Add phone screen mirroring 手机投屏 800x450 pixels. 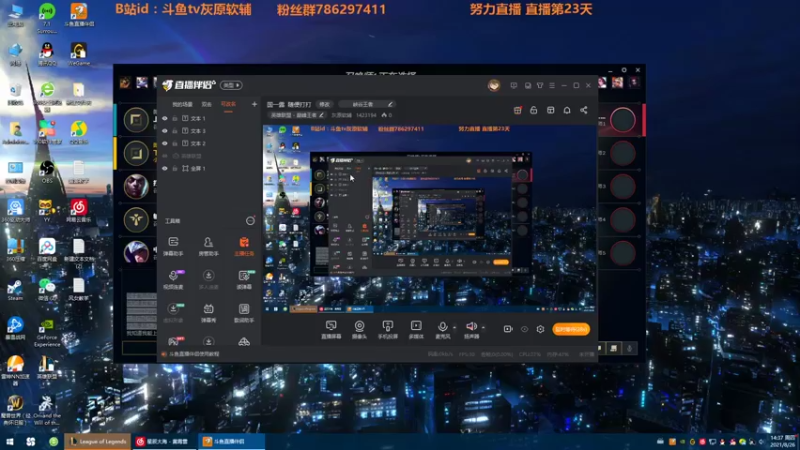point(388,330)
